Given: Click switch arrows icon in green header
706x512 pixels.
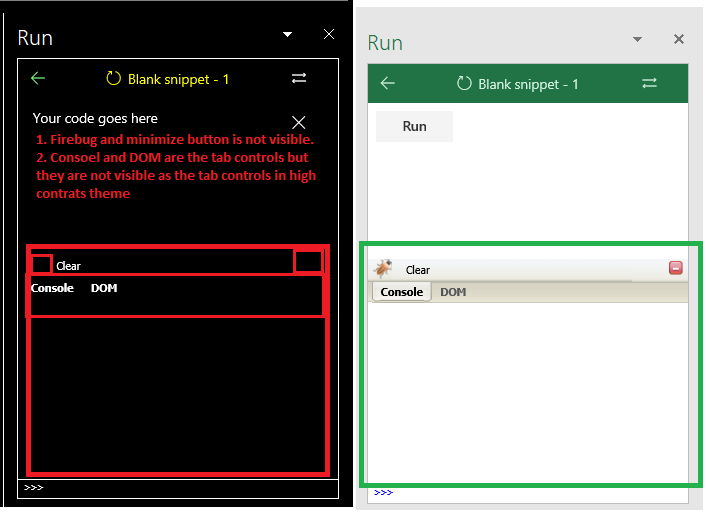Looking at the screenshot, I should [x=649, y=83].
